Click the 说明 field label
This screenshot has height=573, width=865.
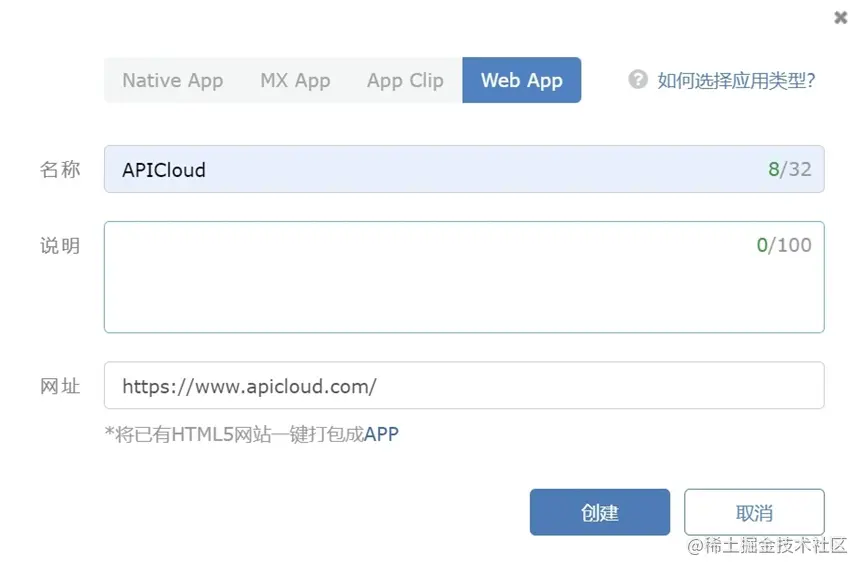pyautogui.click(x=60, y=245)
